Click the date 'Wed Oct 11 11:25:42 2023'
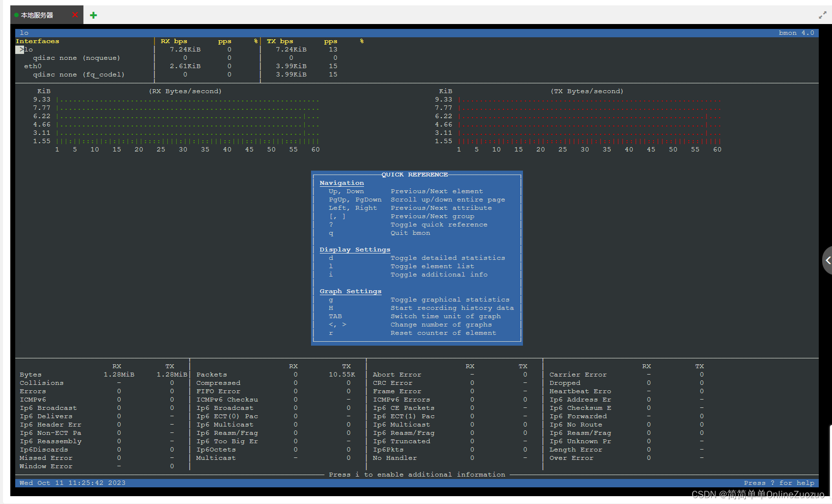Viewport: 832px width, 504px height. click(x=73, y=483)
